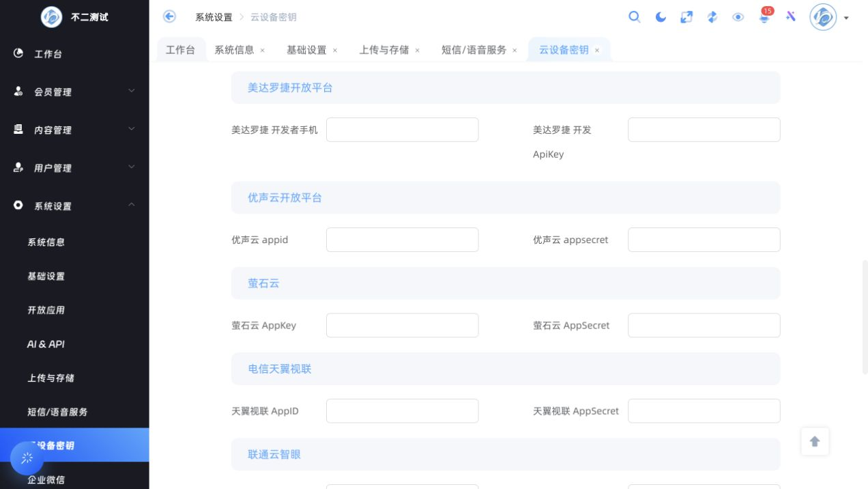
Task: Click the 美达罗捷开放平台 section header
Action: pyautogui.click(x=506, y=87)
